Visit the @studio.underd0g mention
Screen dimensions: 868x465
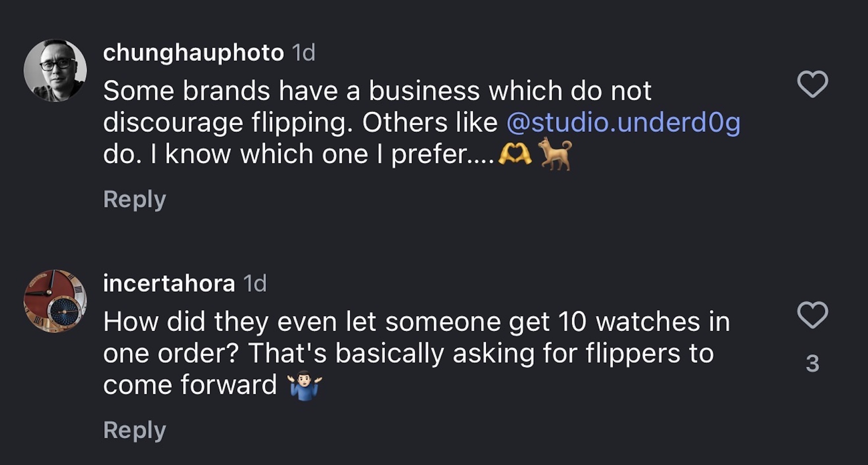tap(623, 123)
